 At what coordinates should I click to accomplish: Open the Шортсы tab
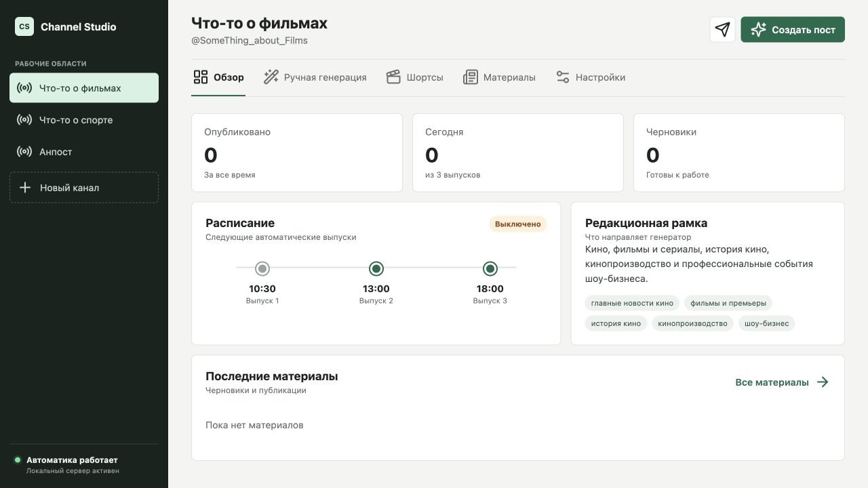tap(415, 77)
